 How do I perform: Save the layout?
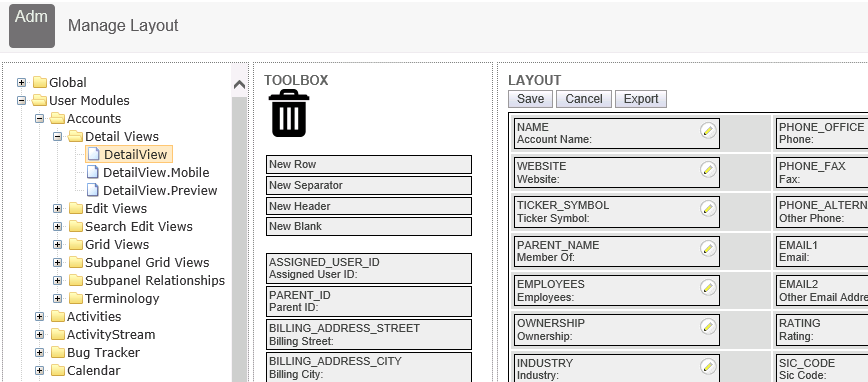(530, 99)
